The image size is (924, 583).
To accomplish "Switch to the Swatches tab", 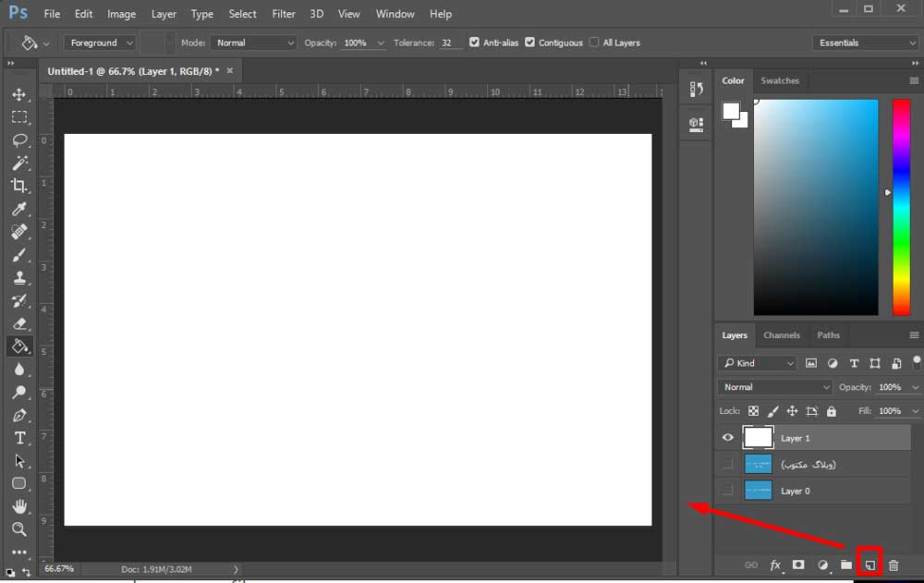I will [780, 80].
